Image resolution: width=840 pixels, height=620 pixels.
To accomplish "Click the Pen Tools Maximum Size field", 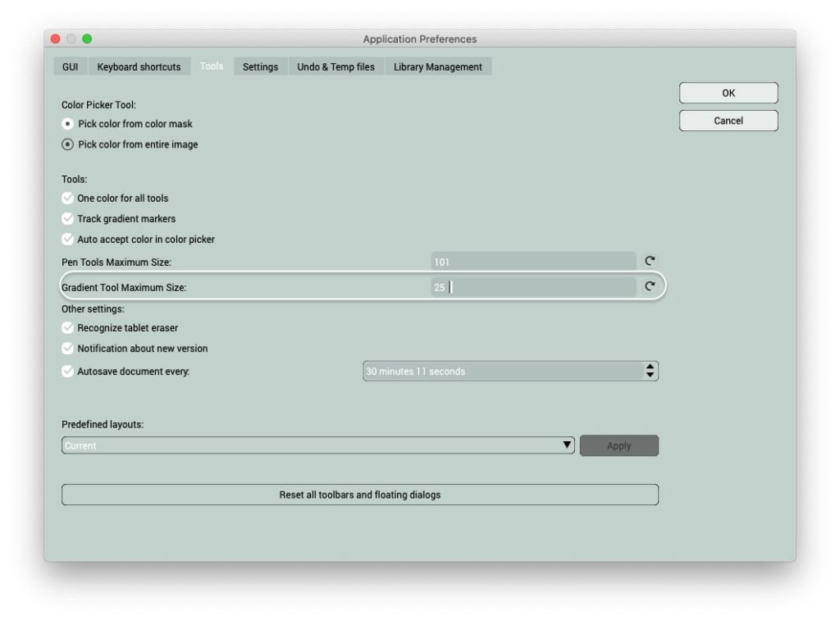I will (x=533, y=262).
